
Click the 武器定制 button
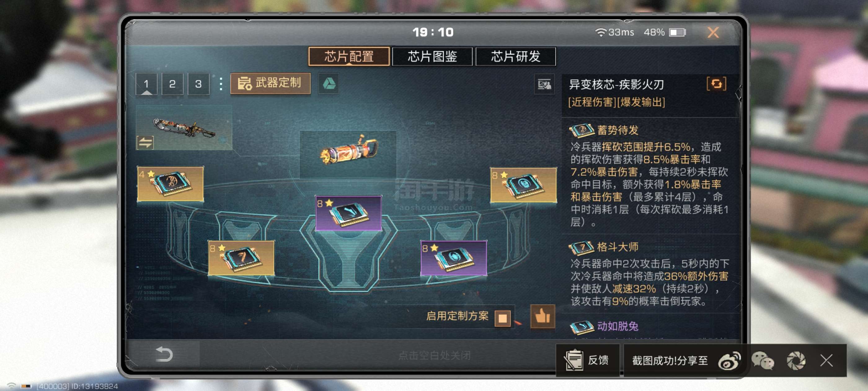[270, 83]
